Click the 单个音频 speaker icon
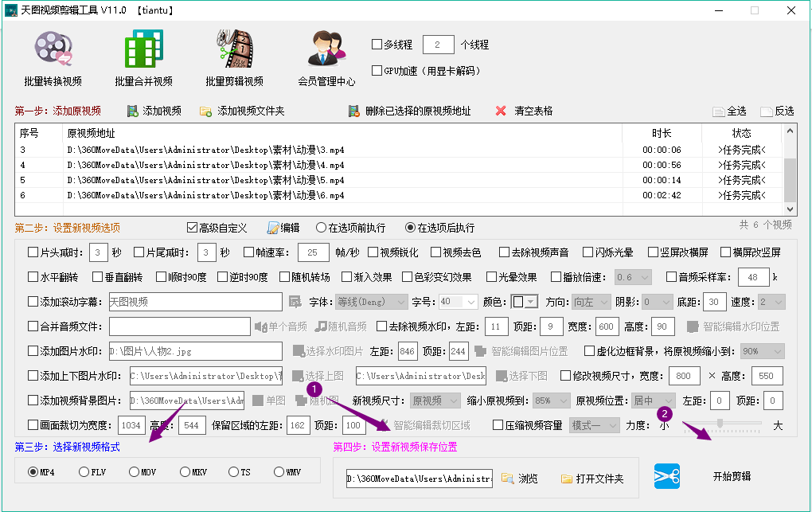The width and height of the screenshot is (812, 512). 260,326
